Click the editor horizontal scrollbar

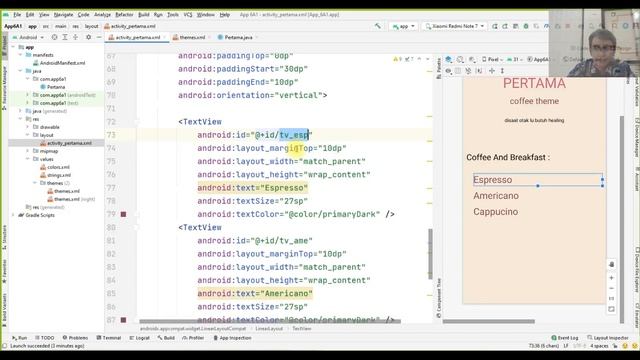coord(270,322)
